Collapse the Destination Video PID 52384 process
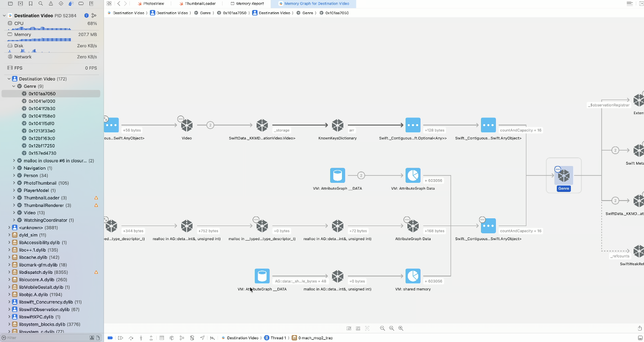This screenshot has height=342, width=644. [4, 15]
